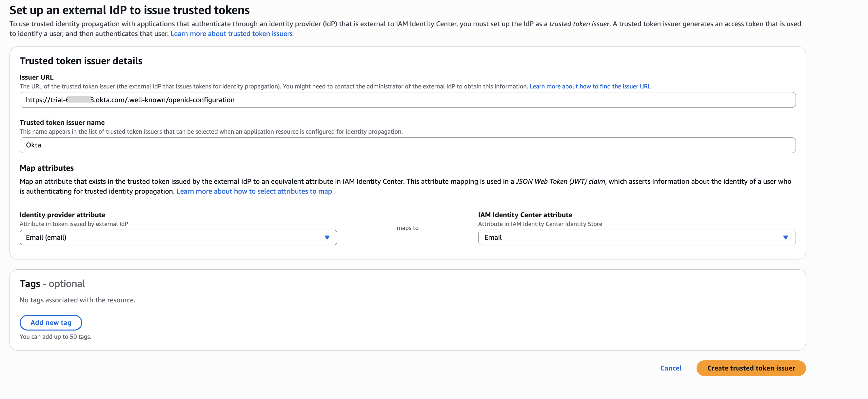Open the Email (email) attribute dropdown
Viewport: 868px width, 399px height.
pos(178,237)
